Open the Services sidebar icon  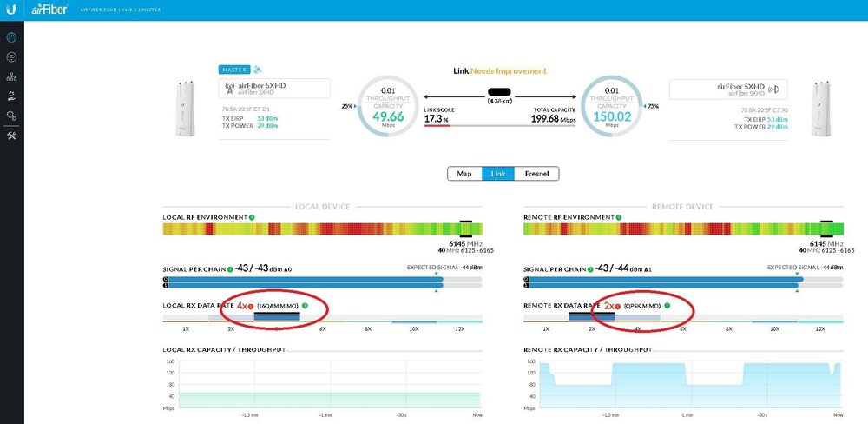[x=11, y=96]
